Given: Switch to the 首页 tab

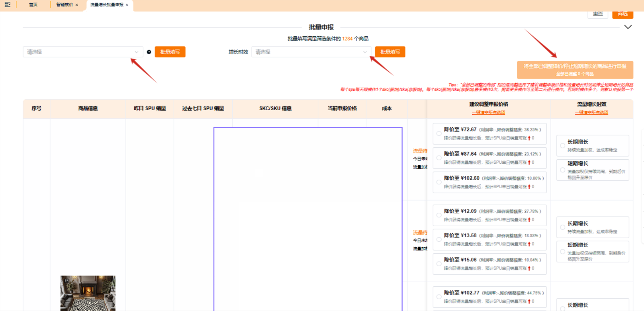Looking at the screenshot, I should click(x=33, y=5).
